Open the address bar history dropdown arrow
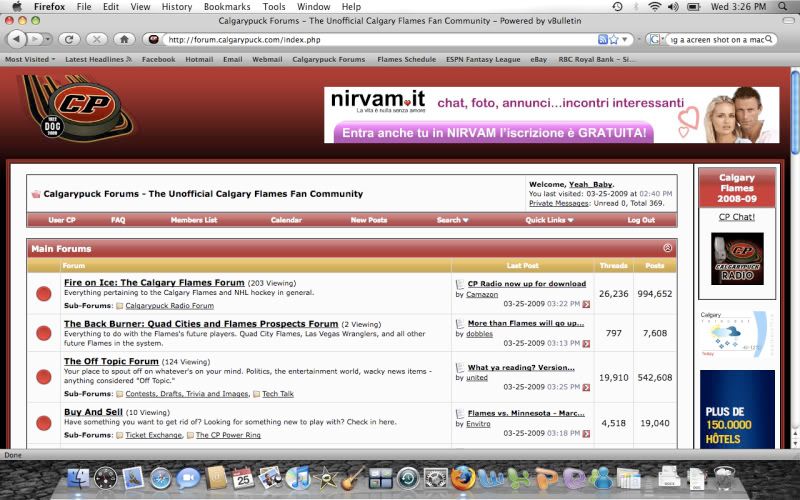 tap(624, 39)
